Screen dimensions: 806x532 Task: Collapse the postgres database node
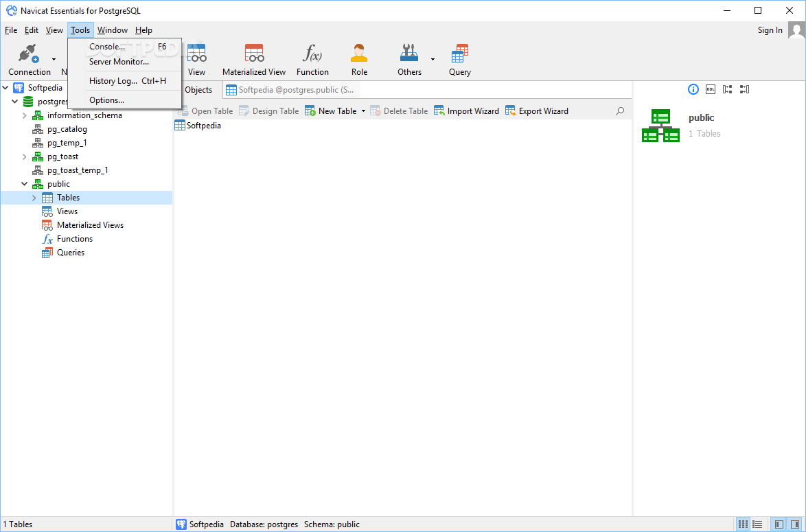(x=15, y=102)
